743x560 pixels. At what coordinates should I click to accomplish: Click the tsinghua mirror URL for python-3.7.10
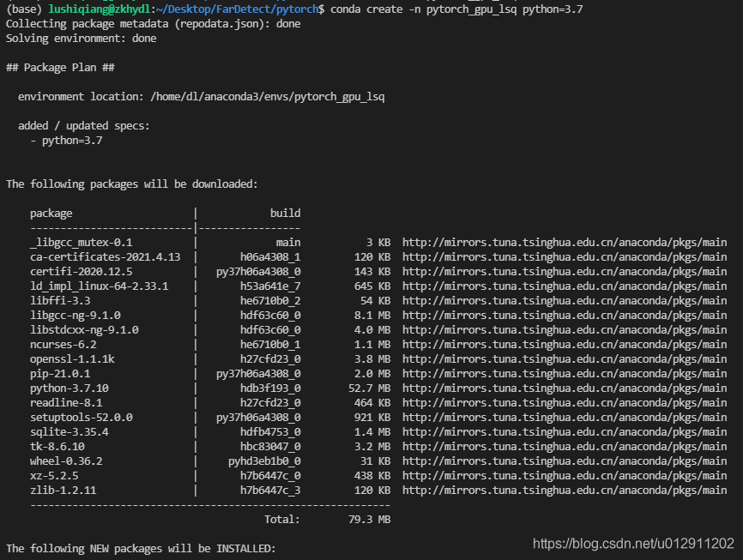point(565,388)
